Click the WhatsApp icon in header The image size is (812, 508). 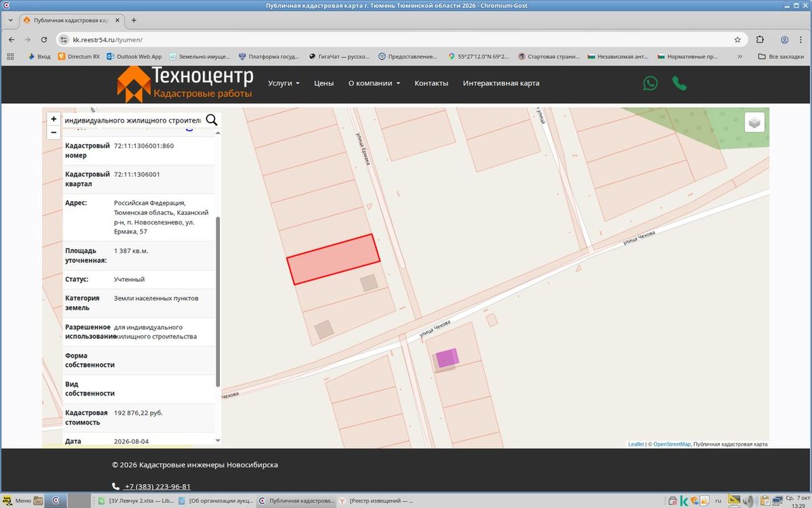pos(650,83)
